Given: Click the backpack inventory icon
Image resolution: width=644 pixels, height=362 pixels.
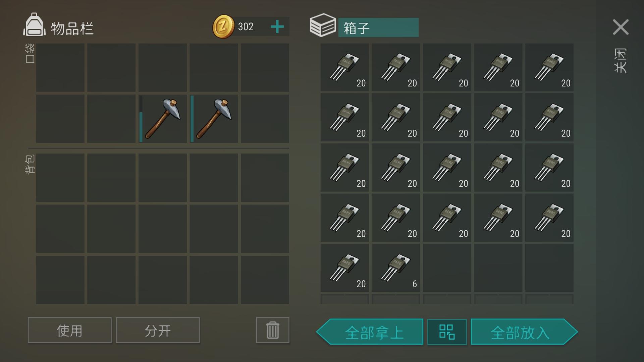Looking at the screenshot, I should point(34,24).
